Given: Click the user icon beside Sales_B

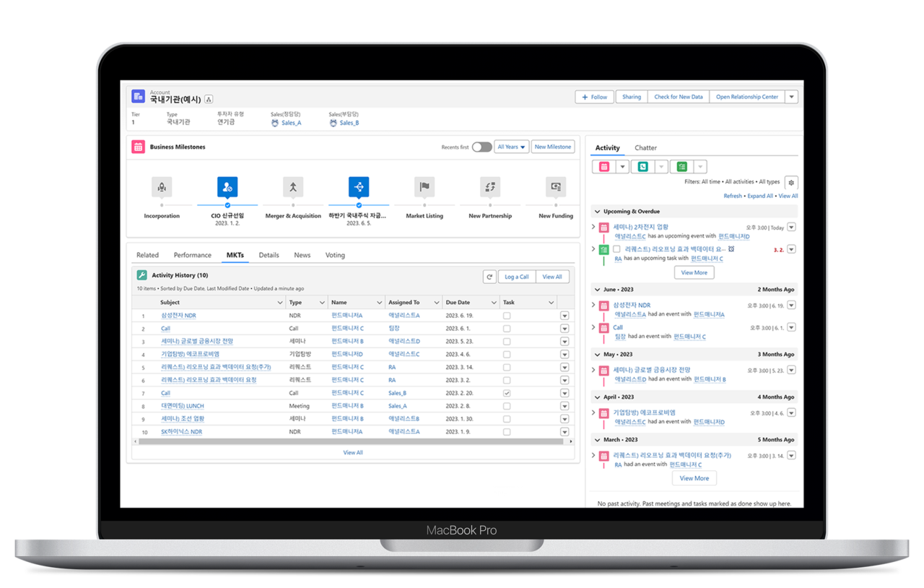Looking at the screenshot, I should [333, 123].
